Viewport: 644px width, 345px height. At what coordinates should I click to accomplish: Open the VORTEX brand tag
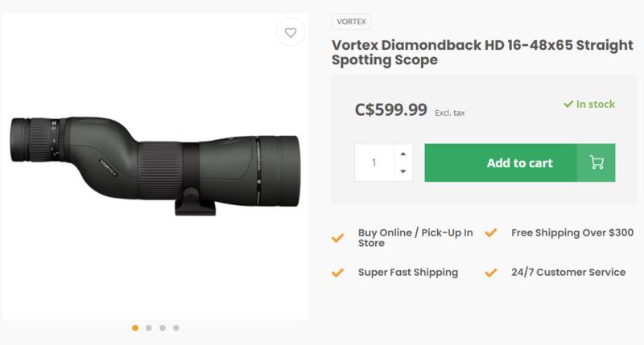tap(351, 23)
